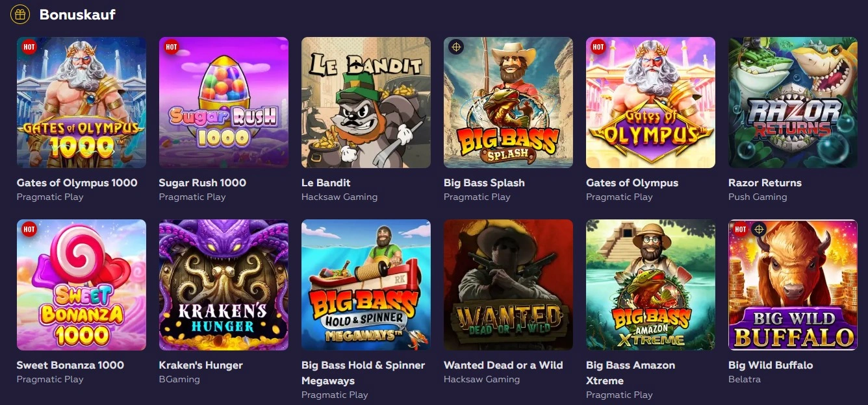Click the HOT badge on Big Wild Buffalo

(741, 229)
